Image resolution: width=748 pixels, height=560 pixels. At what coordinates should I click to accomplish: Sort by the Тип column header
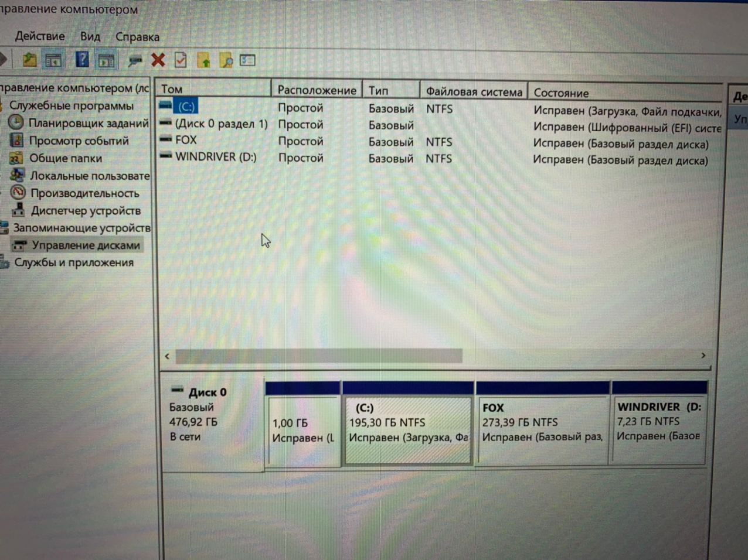[x=391, y=90]
